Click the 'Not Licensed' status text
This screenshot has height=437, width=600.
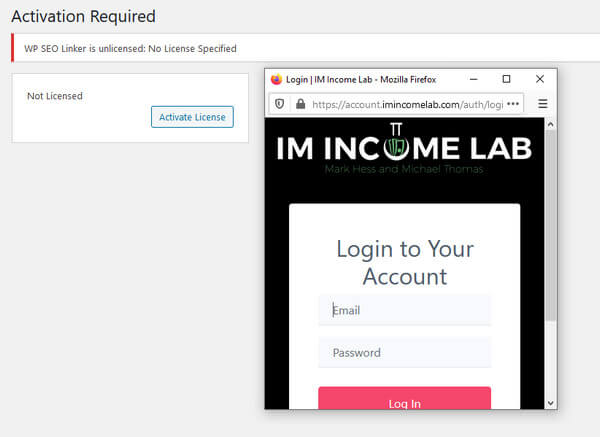point(55,96)
